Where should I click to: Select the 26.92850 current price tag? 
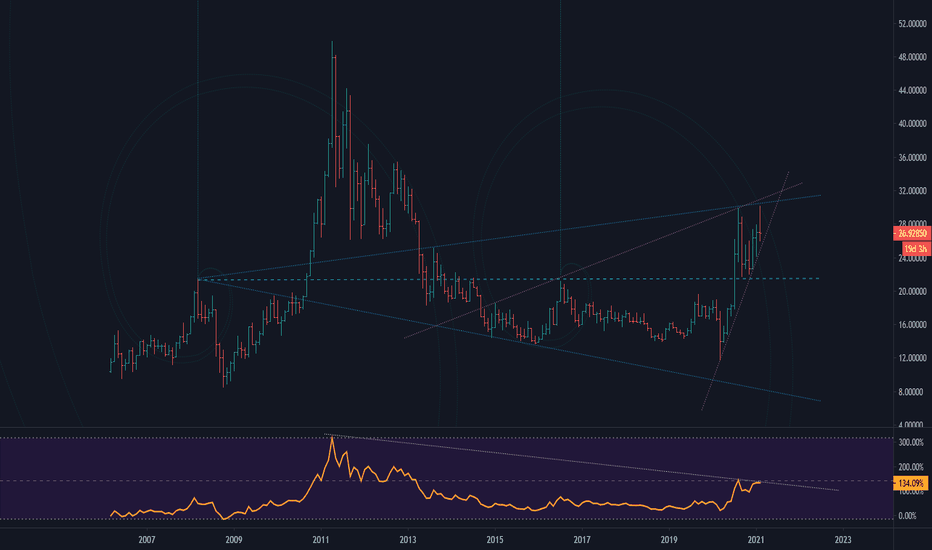(912, 234)
